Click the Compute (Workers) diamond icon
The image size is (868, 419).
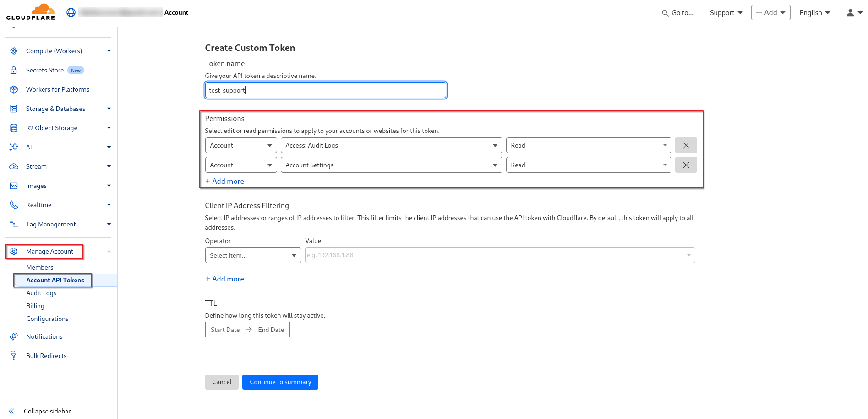point(14,51)
